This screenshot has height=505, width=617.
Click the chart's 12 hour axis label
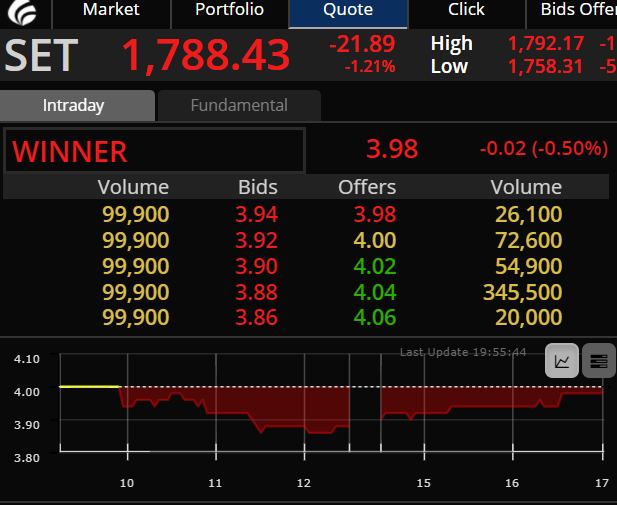click(304, 483)
